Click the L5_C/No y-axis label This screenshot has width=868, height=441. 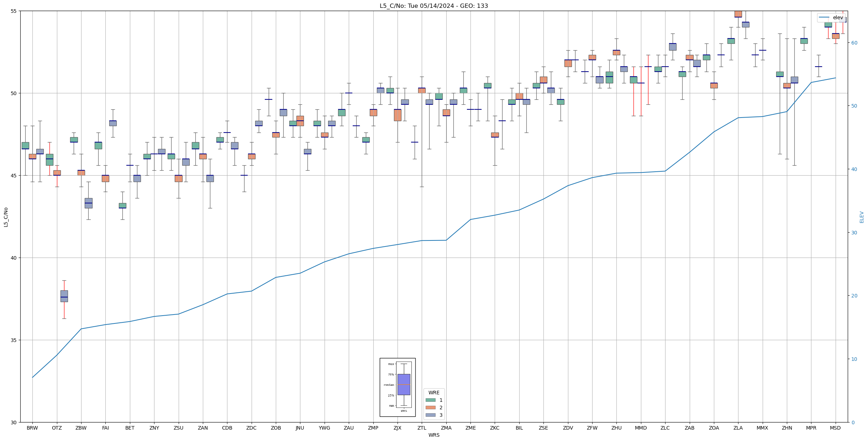pyautogui.click(x=6, y=217)
